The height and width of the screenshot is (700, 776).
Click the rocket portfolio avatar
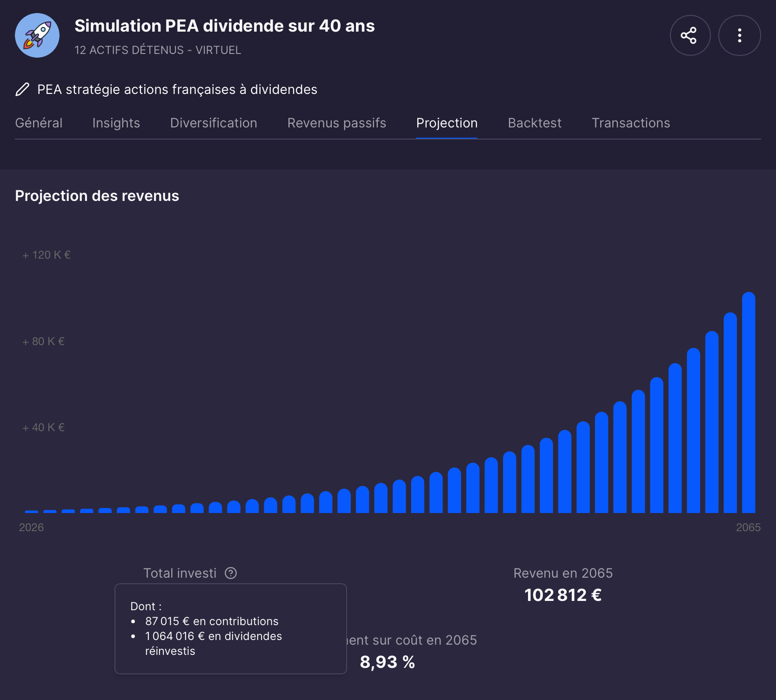(x=37, y=35)
